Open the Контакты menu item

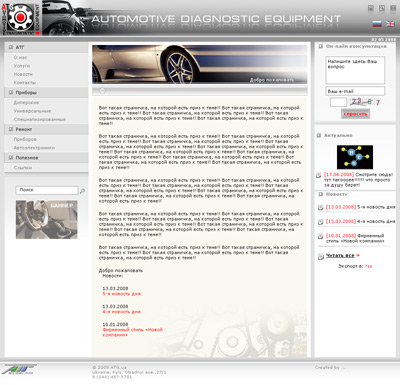pos(25,82)
